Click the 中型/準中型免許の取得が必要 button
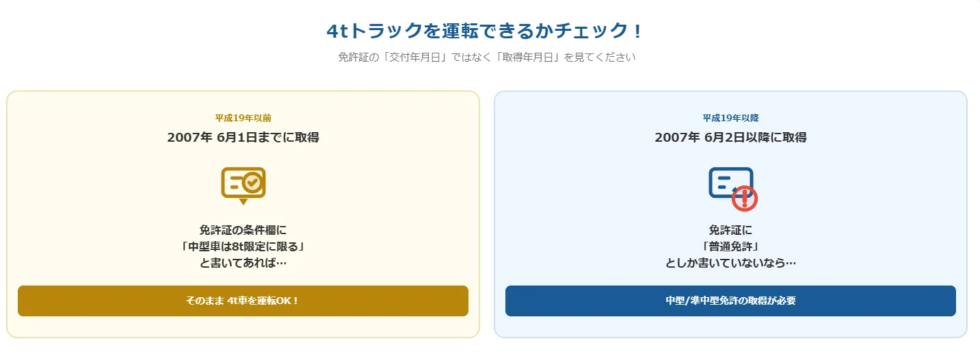The height and width of the screenshot is (354, 980). click(730, 301)
